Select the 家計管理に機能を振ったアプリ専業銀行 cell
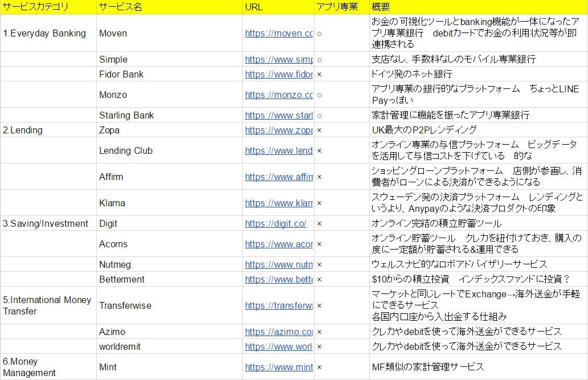Screen dimensions: 588x380 tap(479, 115)
